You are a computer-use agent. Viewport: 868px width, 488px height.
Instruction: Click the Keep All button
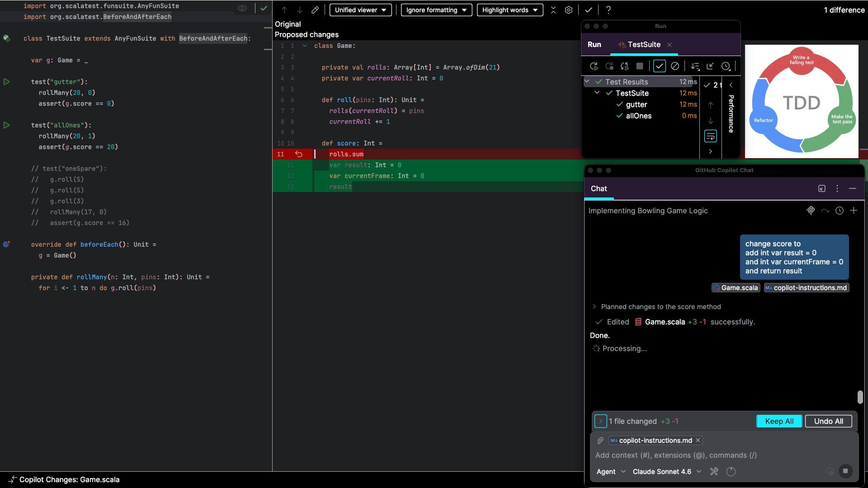(x=779, y=421)
